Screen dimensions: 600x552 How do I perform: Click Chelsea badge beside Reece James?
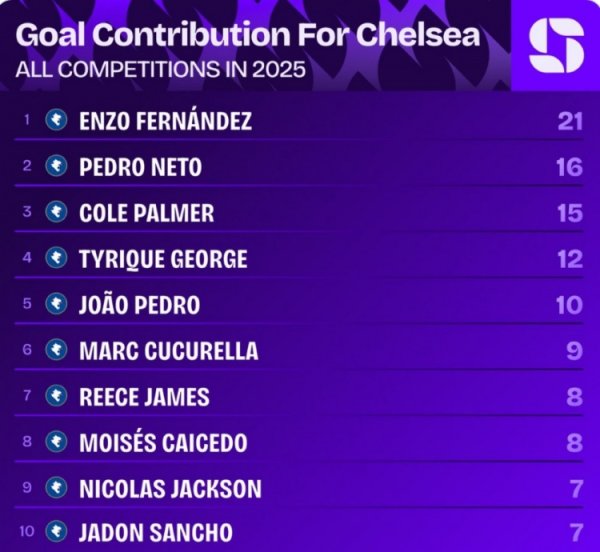(57, 396)
